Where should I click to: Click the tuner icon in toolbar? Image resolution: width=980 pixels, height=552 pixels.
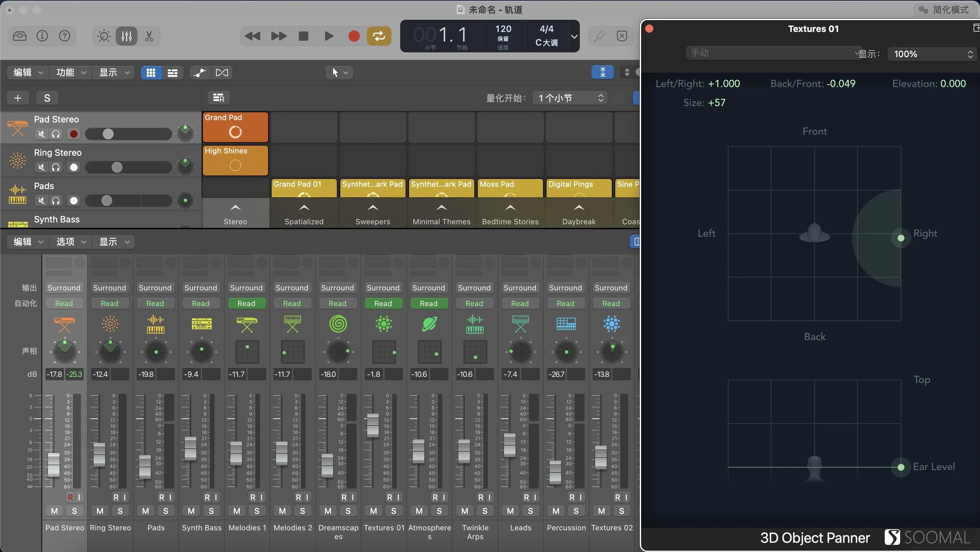pos(600,36)
